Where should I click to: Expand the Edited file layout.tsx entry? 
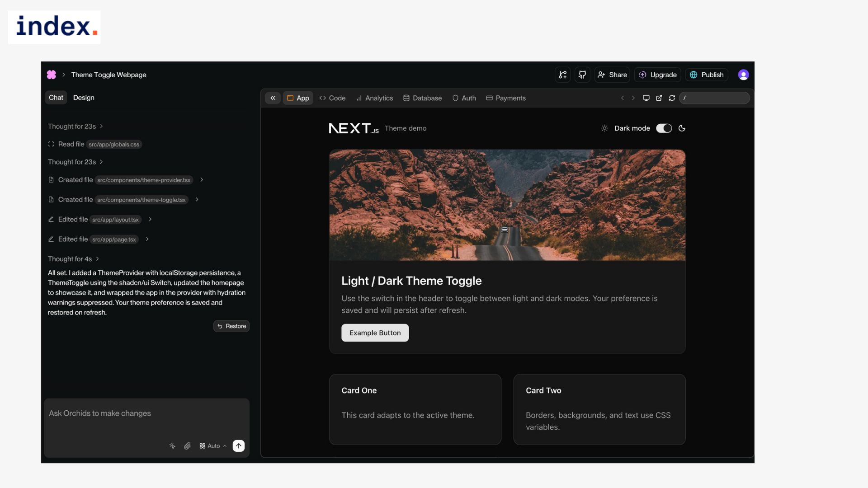pos(150,220)
